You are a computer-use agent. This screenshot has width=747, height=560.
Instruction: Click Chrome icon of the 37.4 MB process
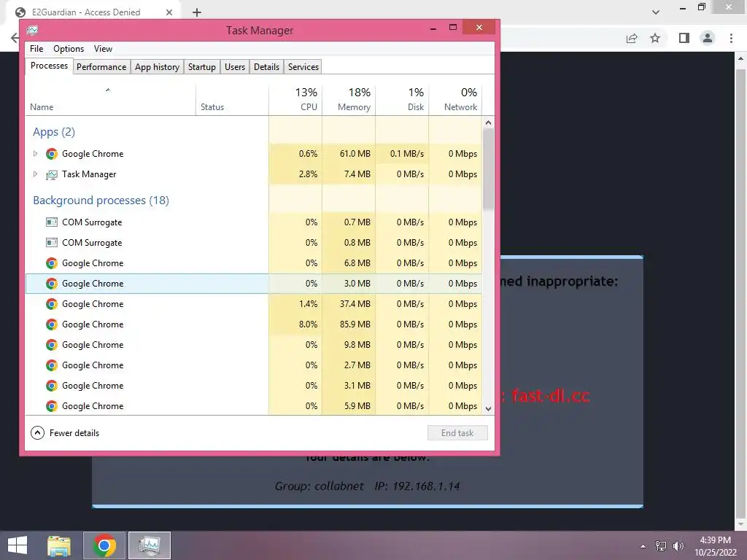click(52, 304)
